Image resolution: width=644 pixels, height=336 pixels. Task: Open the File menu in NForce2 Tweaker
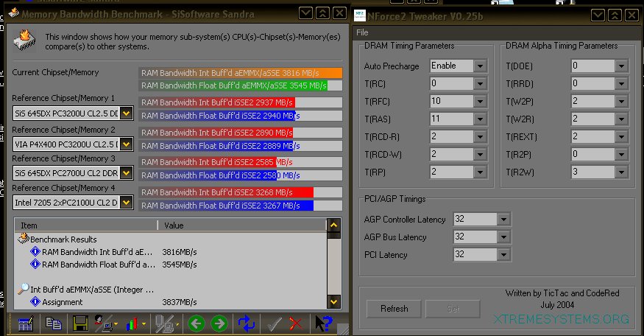point(362,32)
